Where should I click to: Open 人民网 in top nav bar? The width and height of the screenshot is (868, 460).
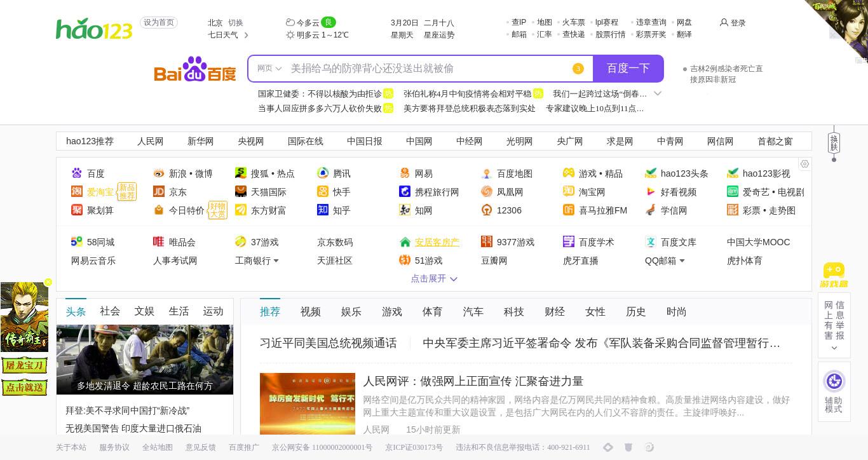click(151, 141)
